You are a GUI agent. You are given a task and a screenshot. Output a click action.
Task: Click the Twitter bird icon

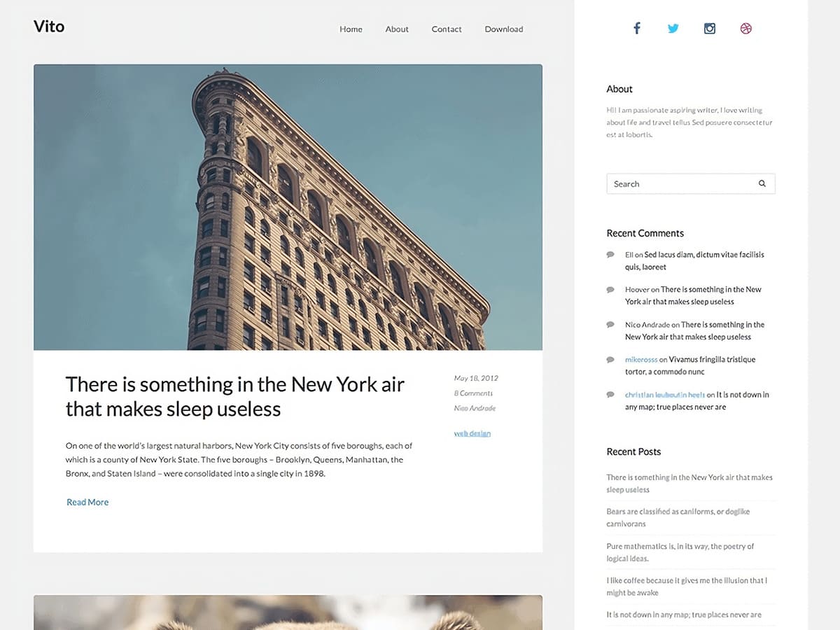[x=673, y=29]
